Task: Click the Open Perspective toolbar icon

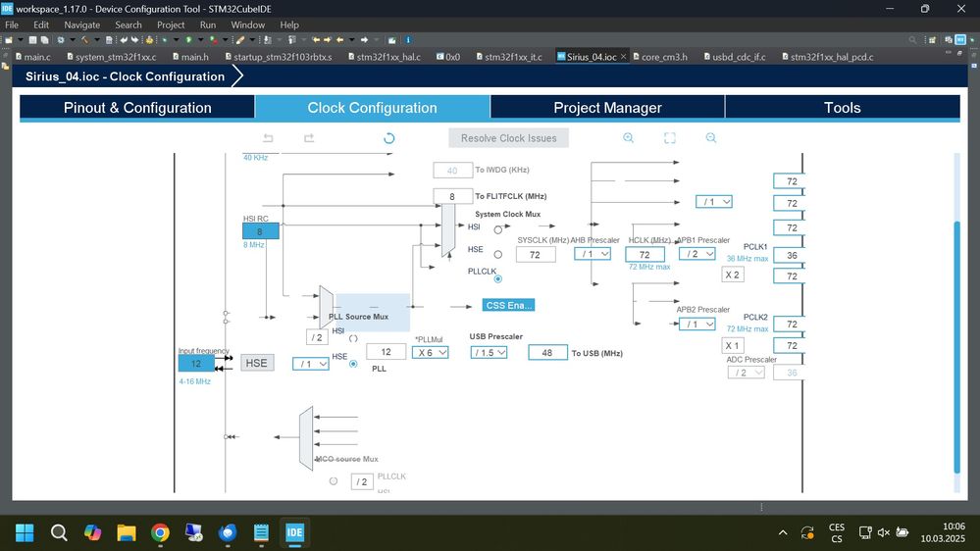Action: [932, 40]
